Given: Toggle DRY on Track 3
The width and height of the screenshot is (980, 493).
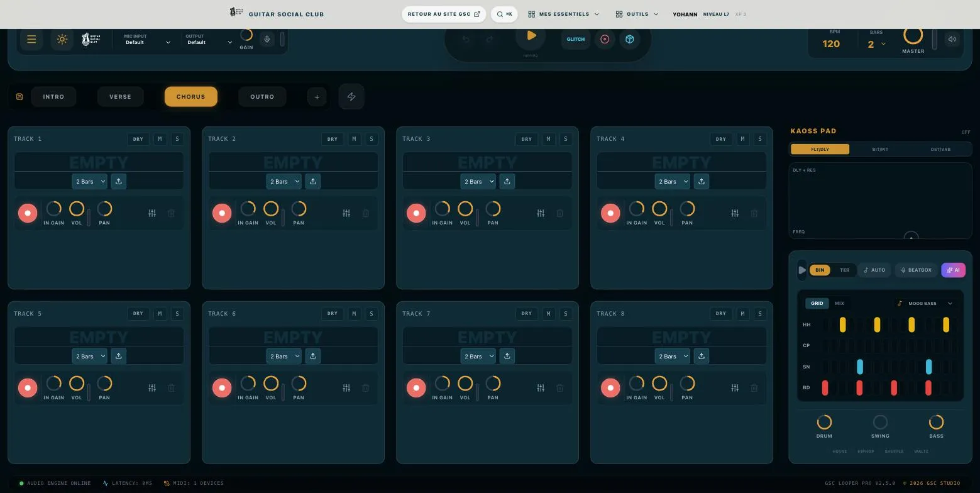Looking at the screenshot, I should (527, 139).
